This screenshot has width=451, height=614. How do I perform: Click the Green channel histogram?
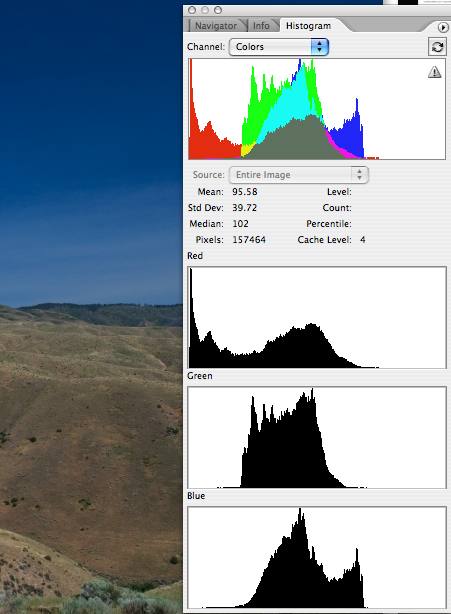(317, 437)
